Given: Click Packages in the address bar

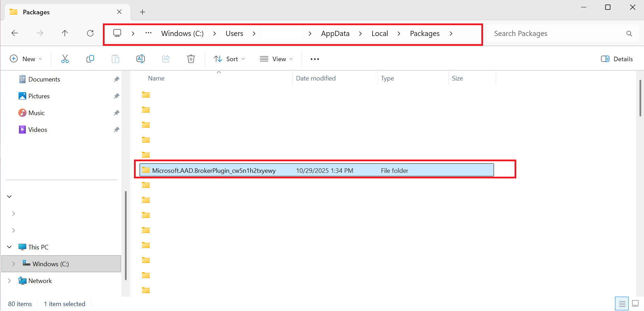Looking at the screenshot, I should tap(425, 34).
